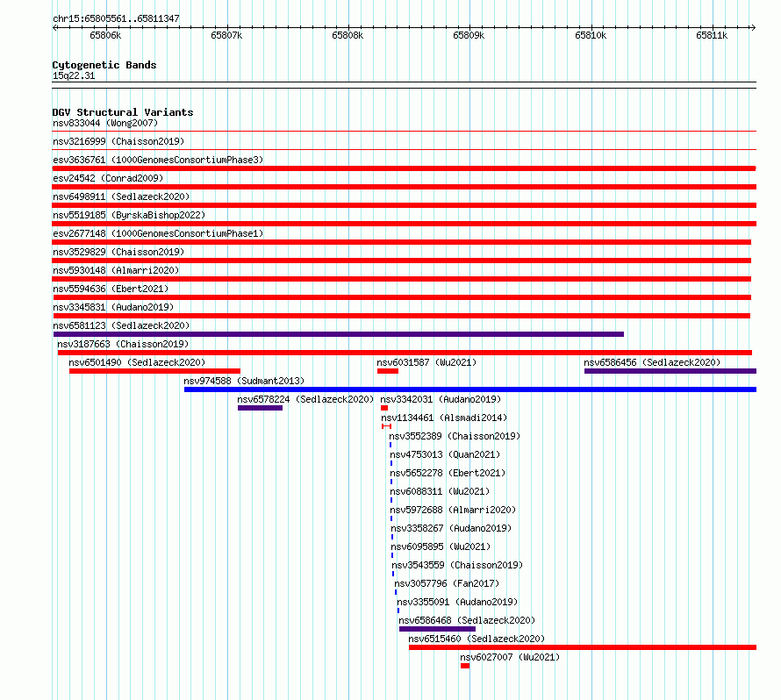The image size is (781, 700).
Task: Click nsv1134461 (Alsmadi2014) label
Action: [444, 418]
